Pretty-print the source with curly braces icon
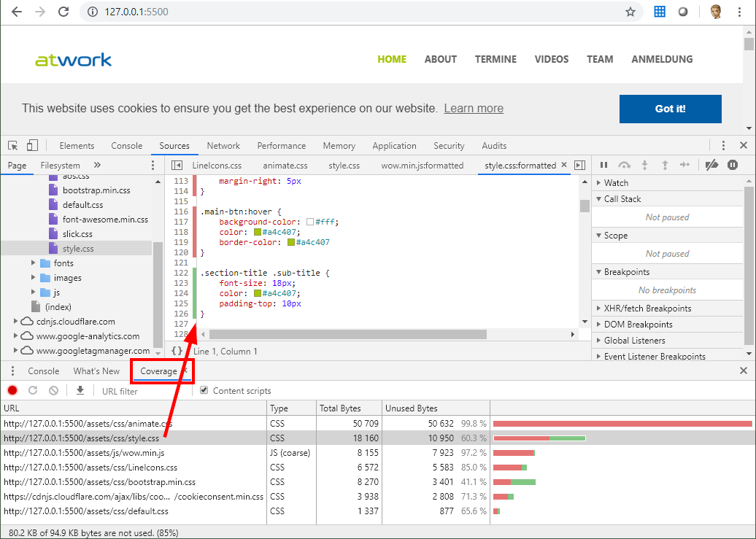Viewport: 756px width, 539px height. tap(177, 351)
